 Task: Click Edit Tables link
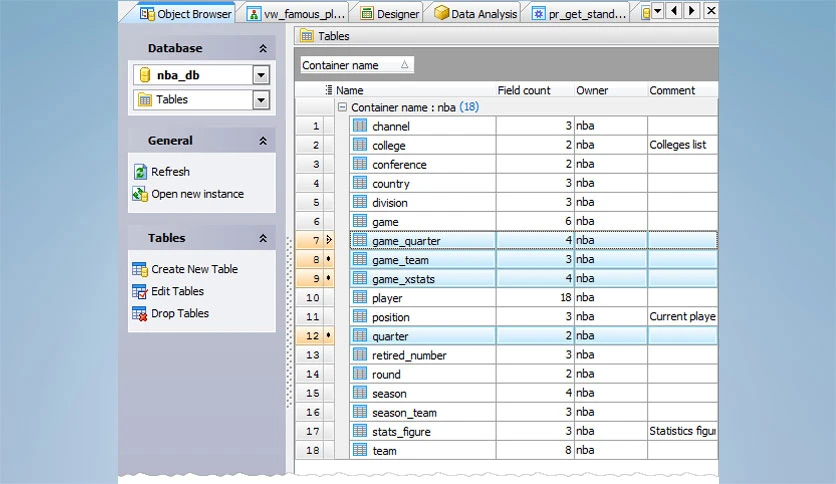pyautogui.click(x=178, y=292)
